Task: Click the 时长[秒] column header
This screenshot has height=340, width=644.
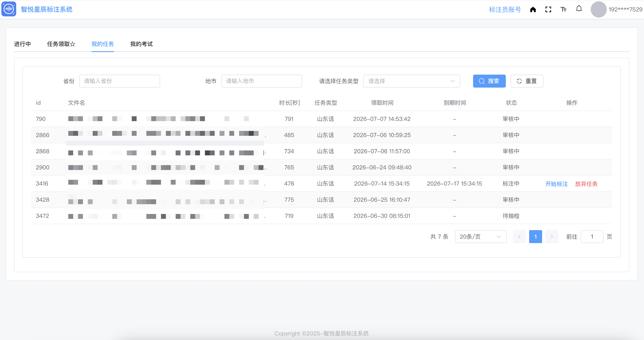Action: tap(290, 103)
